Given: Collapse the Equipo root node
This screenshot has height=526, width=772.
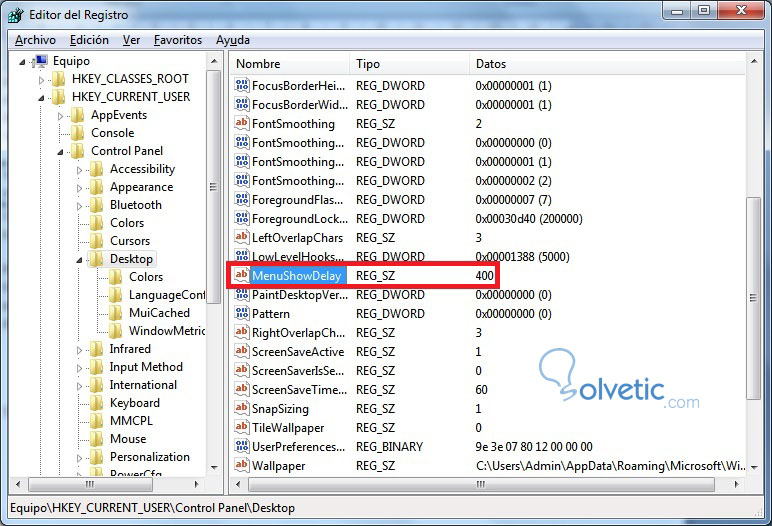Looking at the screenshot, I should 22,62.
